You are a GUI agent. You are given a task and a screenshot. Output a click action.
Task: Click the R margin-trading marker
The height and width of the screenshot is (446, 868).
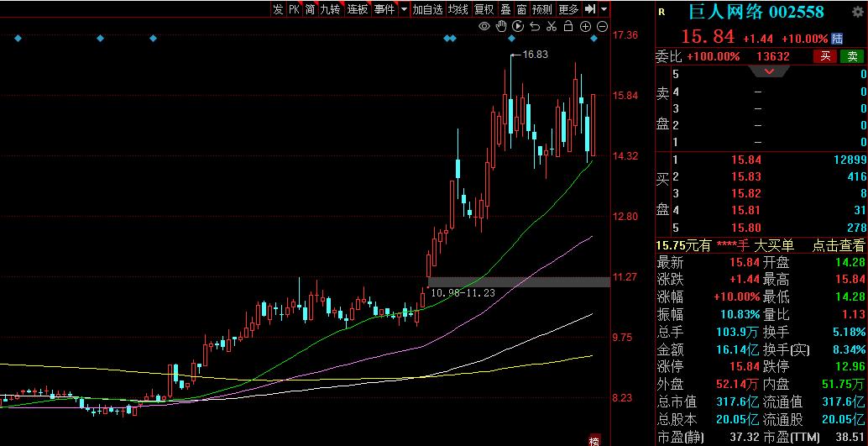[662, 12]
